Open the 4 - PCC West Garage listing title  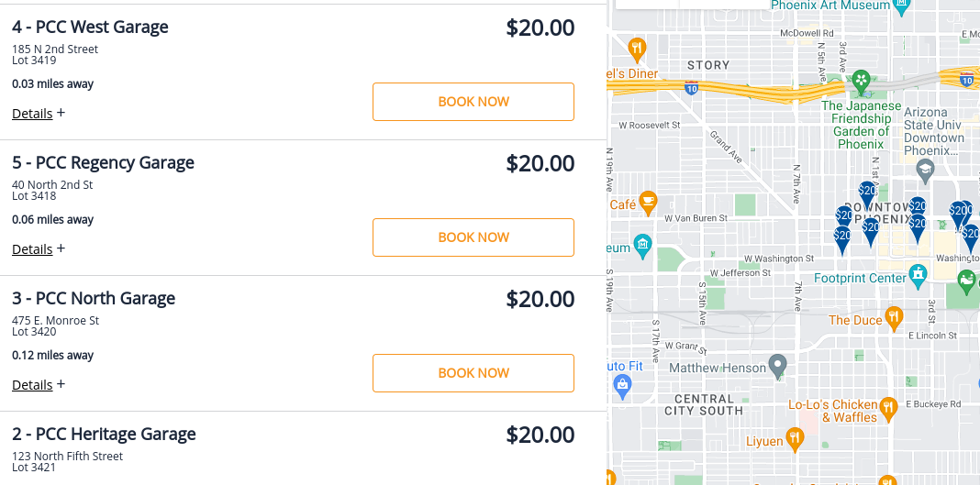(90, 27)
